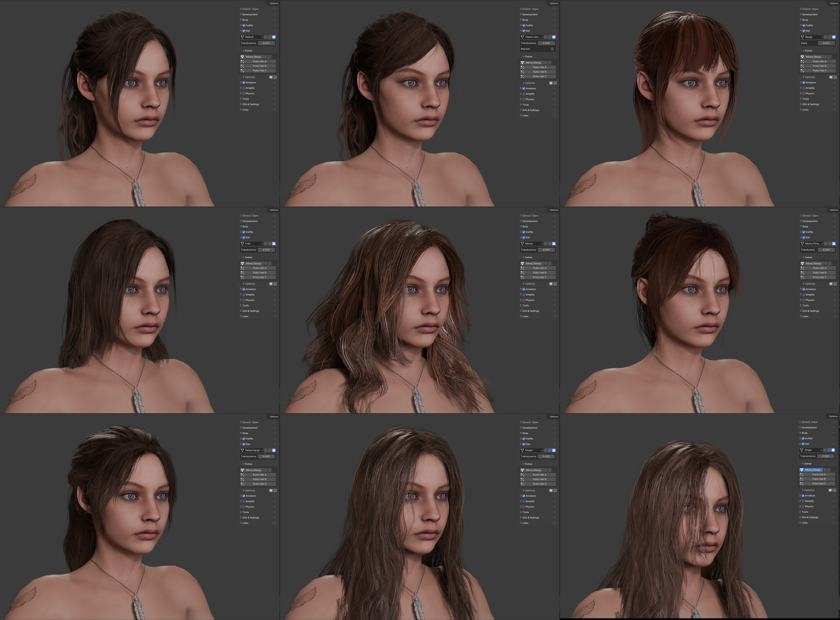Open Options menu above the Default hair panel
The width and height of the screenshot is (840, 620).
tap(274, 3)
